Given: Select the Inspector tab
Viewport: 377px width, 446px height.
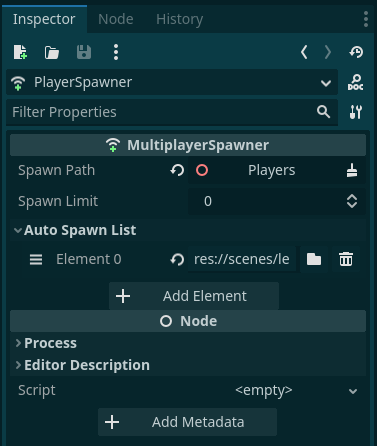Looking at the screenshot, I should click(44, 19).
